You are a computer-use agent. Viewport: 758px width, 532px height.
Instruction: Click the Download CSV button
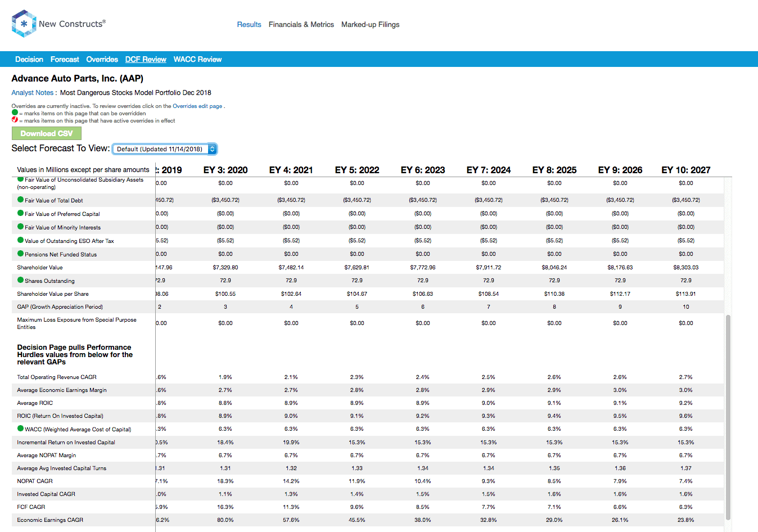pos(47,133)
